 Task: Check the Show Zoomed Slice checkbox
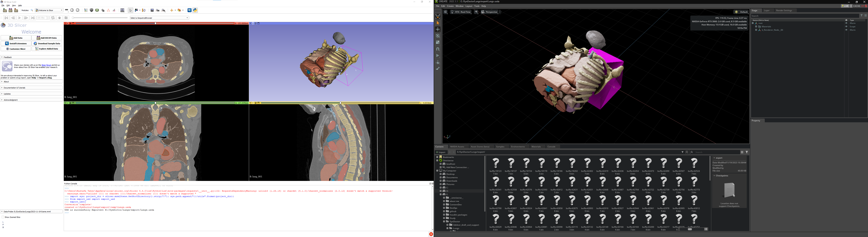(3, 217)
